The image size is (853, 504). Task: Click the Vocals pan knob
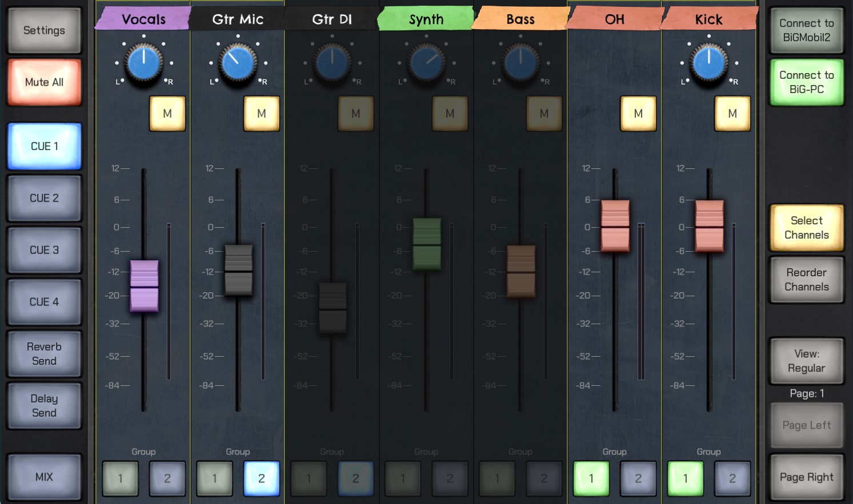[143, 63]
